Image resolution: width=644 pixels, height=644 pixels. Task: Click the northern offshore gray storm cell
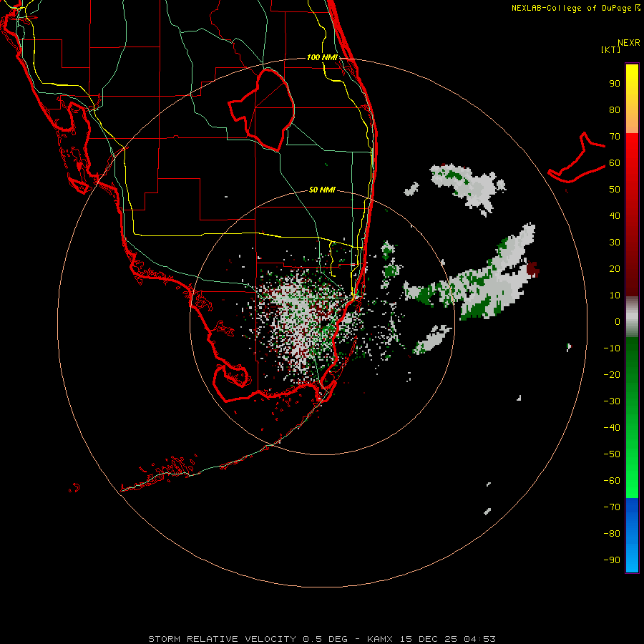coord(467,187)
